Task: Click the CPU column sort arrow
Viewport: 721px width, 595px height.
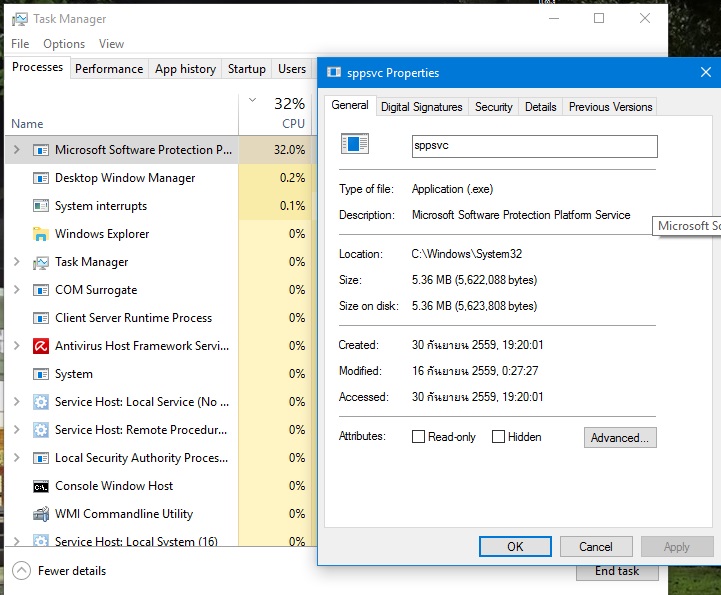Action: (252, 100)
